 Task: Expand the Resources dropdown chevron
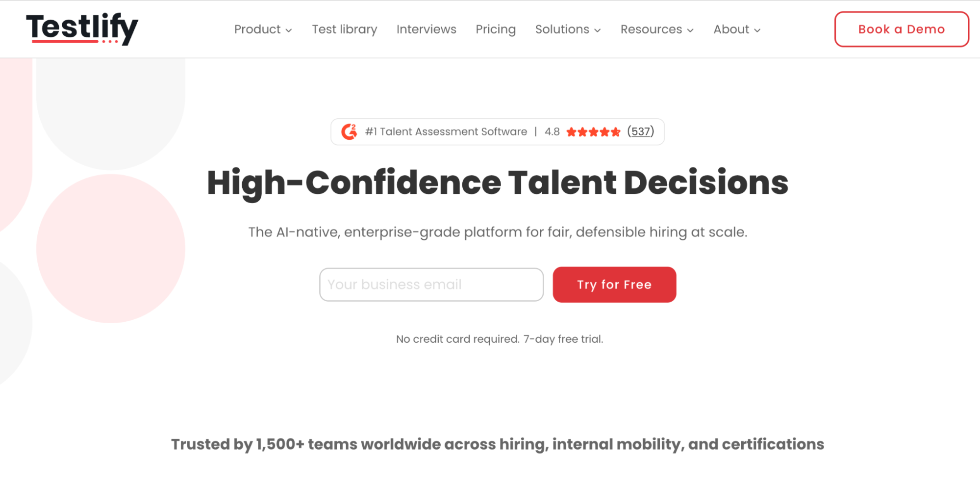(x=690, y=30)
